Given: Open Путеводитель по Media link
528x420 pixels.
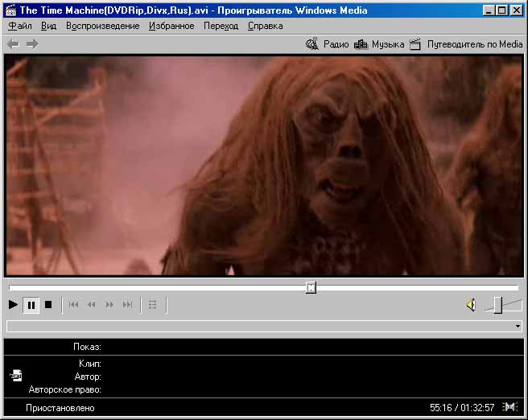Looking at the screenshot, I should [x=466, y=44].
